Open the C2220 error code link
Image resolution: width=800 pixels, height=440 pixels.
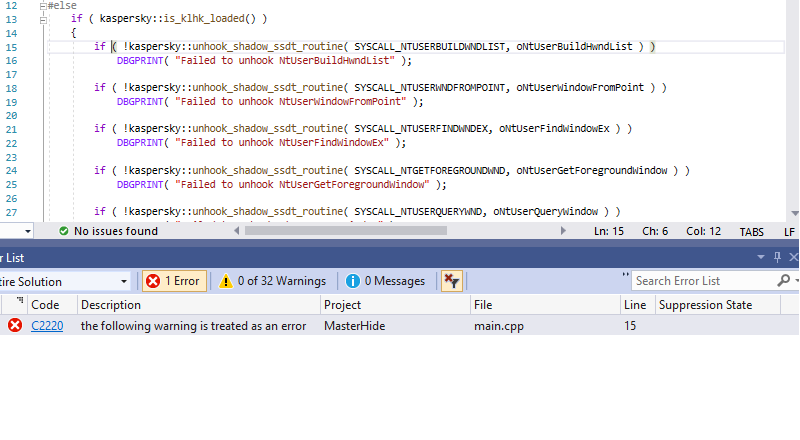[x=47, y=326]
